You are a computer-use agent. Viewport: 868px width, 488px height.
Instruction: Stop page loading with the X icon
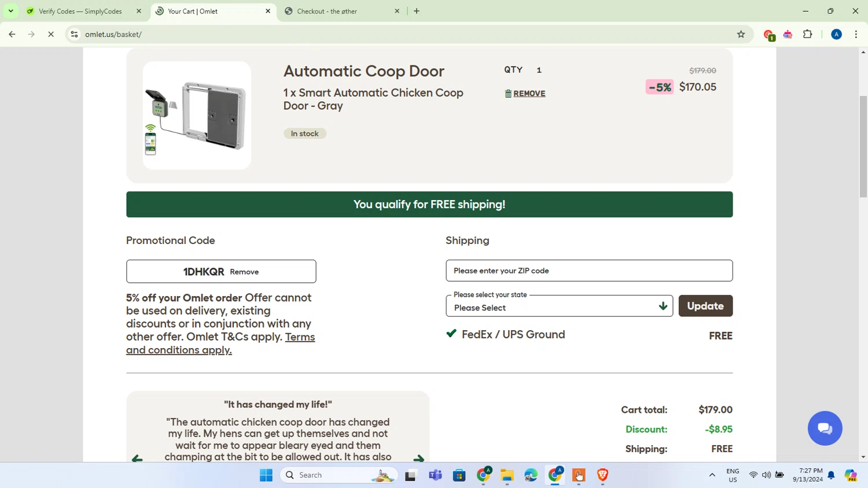(x=51, y=34)
